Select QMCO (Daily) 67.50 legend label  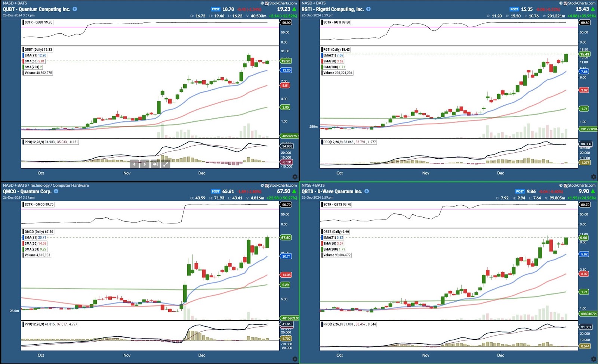pos(39,232)
